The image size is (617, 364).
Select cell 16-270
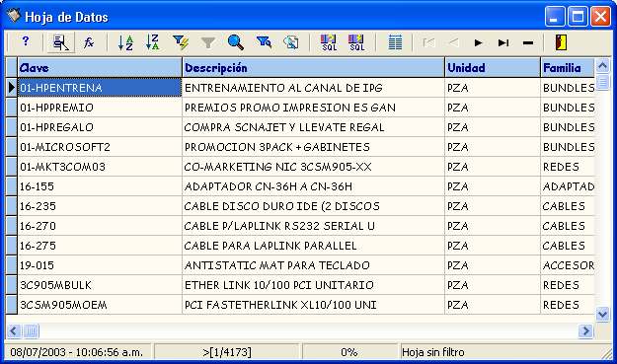(x=100, y=226)
